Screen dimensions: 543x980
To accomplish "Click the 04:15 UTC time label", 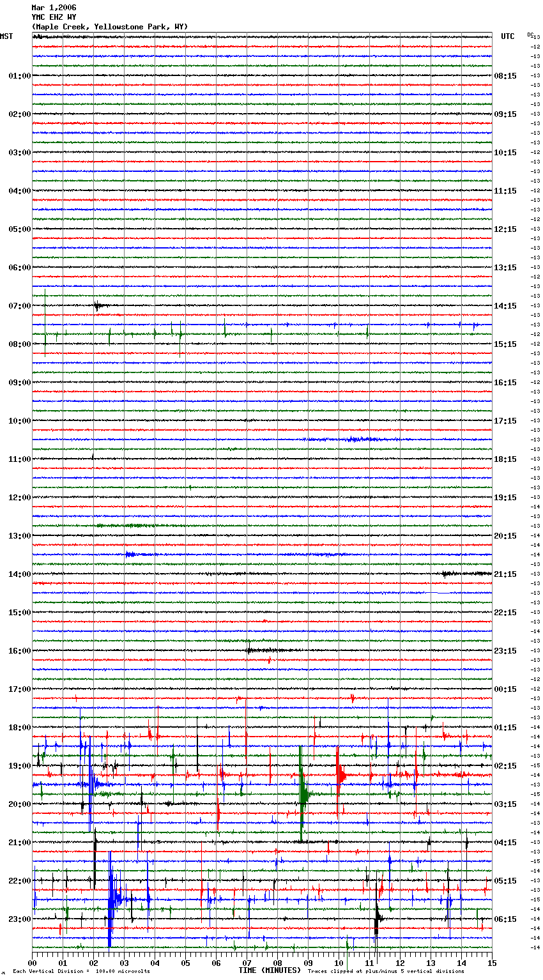I will tap(505, 843).
